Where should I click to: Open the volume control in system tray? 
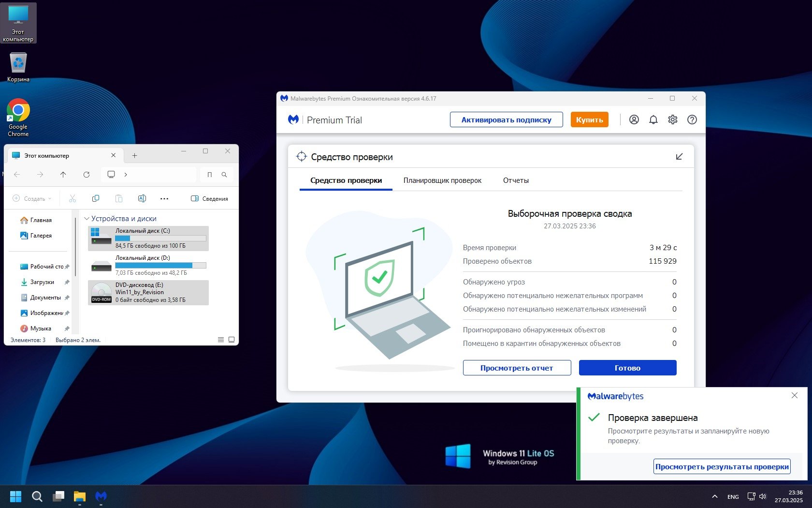pyautogui.click(x=763, y=496)
